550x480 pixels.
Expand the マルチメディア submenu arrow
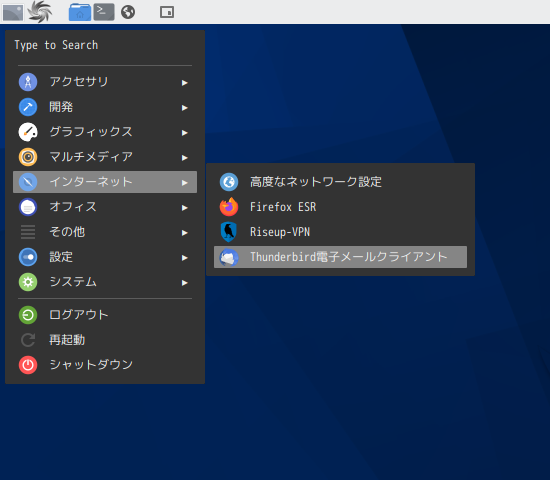tap(185, 158)
